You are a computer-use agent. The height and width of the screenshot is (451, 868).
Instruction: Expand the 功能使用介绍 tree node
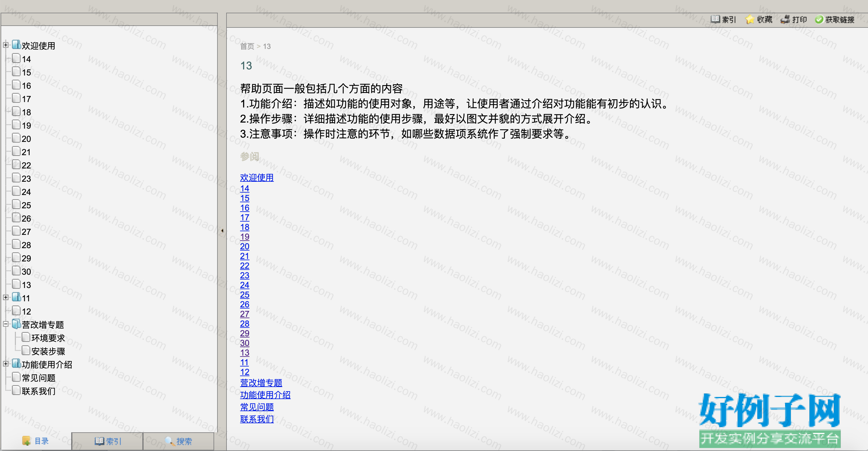(x=6, y=364)
